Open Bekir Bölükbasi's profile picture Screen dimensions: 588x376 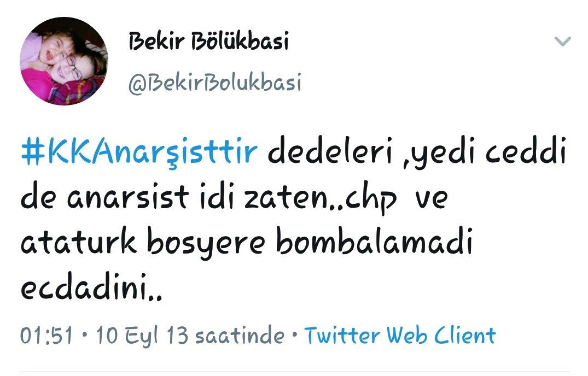64,61
